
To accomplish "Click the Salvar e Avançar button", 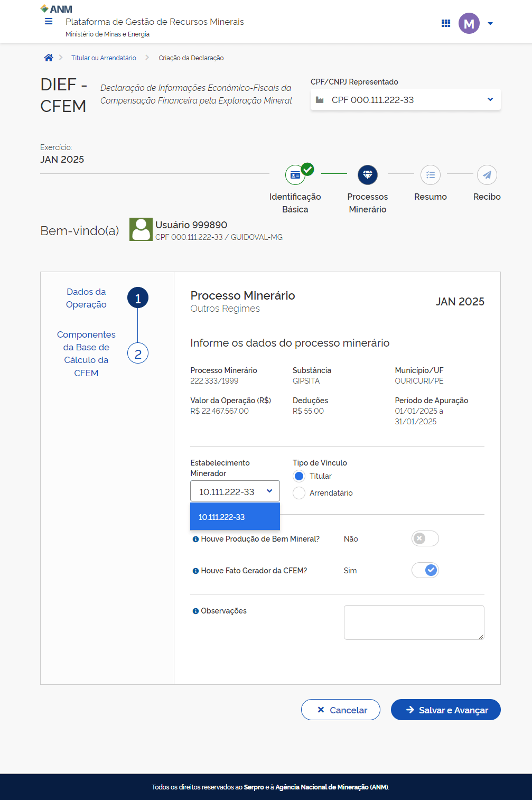I will click(445, 710).
